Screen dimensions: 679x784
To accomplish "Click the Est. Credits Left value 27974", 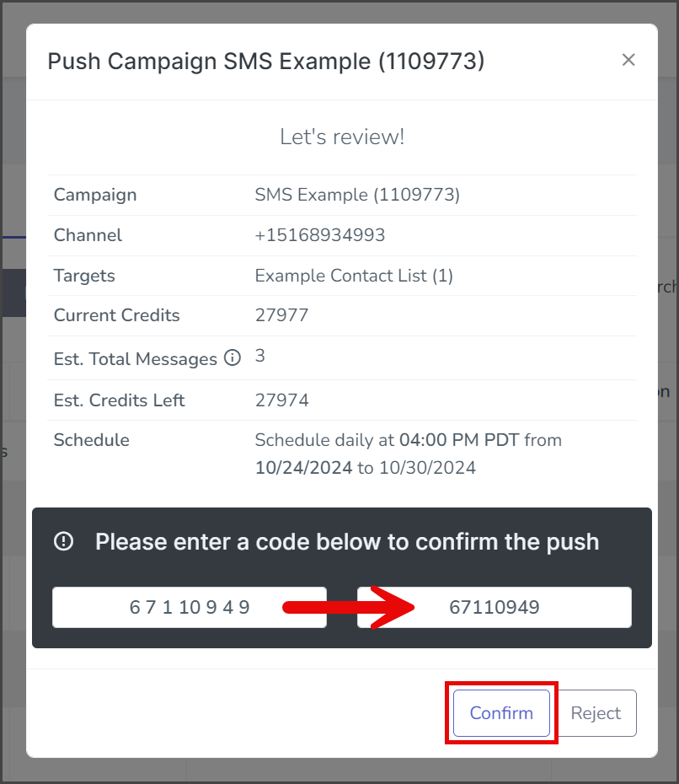I will (x=281, y=400).
